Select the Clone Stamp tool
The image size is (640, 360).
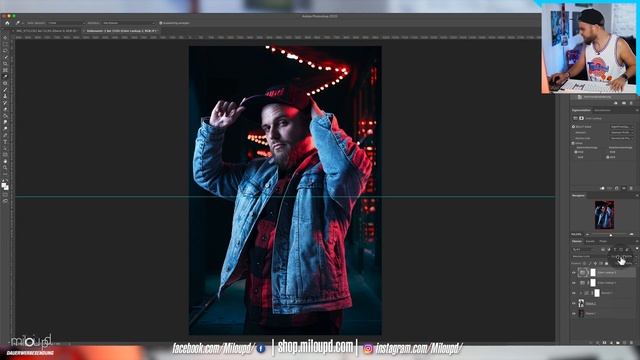[5, 96]
